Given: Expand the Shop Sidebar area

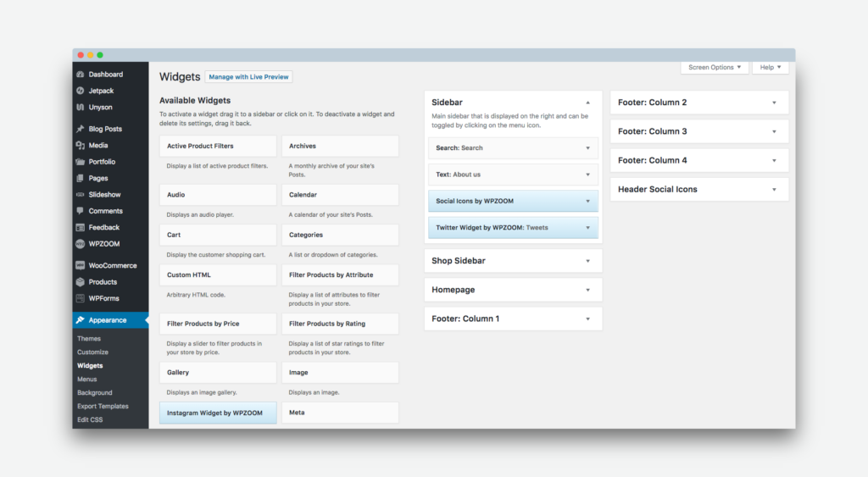Looking at the screenshot, I should click(x=513, y=261).
